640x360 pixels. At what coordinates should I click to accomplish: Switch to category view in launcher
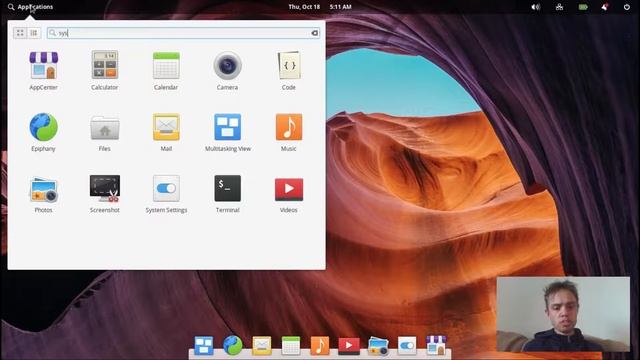34,33
